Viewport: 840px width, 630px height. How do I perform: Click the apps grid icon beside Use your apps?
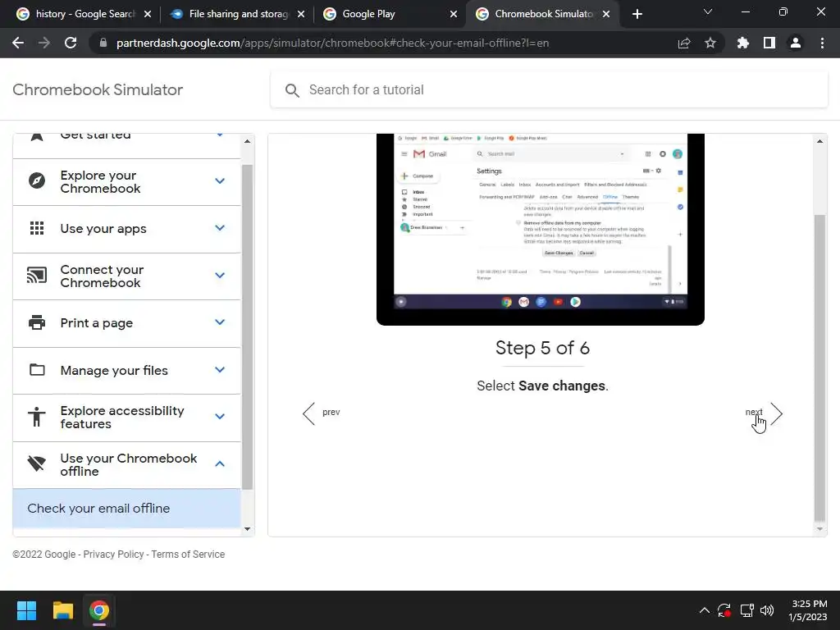point(37,228)
